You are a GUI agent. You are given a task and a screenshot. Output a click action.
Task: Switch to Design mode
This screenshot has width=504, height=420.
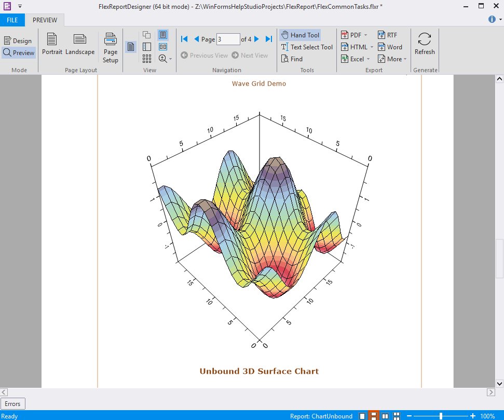[18, 41]
